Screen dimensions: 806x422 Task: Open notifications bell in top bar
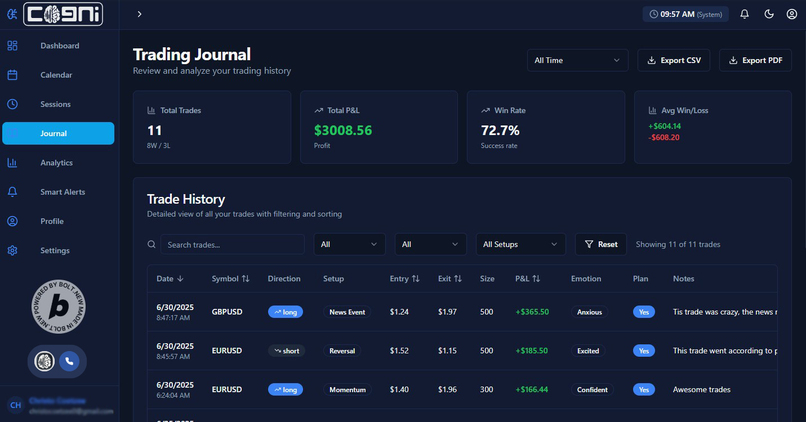click(x=744, y=14)
